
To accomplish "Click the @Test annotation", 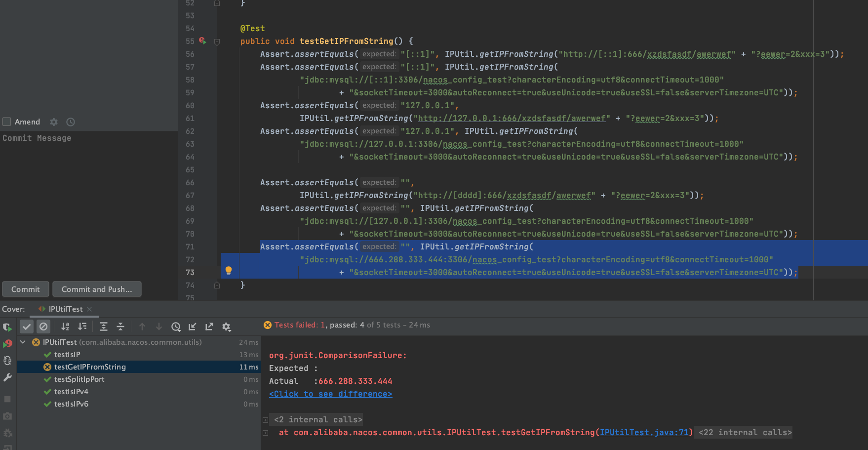I will point(252,28).
